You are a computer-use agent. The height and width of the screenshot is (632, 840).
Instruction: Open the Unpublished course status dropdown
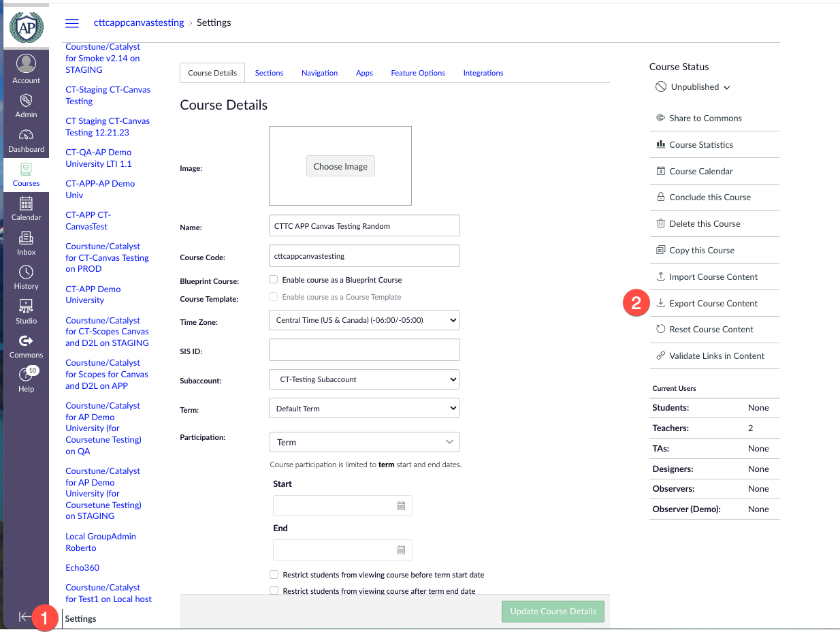click(693, 87)
